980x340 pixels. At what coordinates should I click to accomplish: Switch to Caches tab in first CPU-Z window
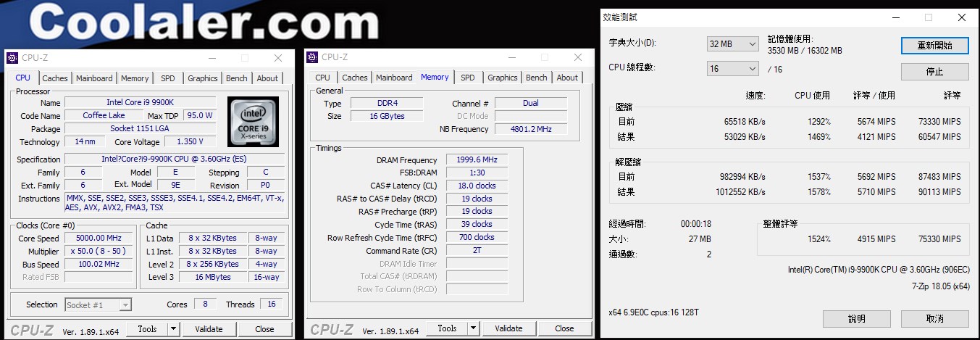(x=55, y=78)
